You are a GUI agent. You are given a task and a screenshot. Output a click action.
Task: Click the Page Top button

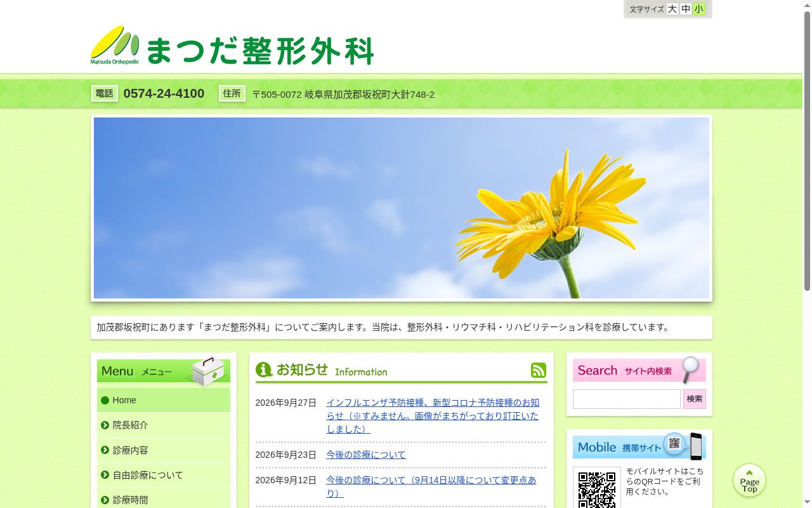click(x=749, y=481)
